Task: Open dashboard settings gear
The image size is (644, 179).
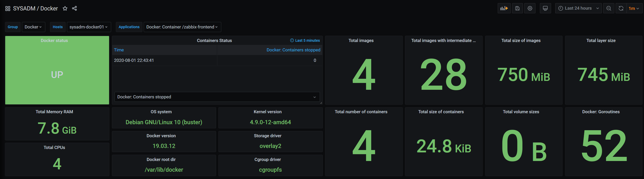Action: coord(530,8)
